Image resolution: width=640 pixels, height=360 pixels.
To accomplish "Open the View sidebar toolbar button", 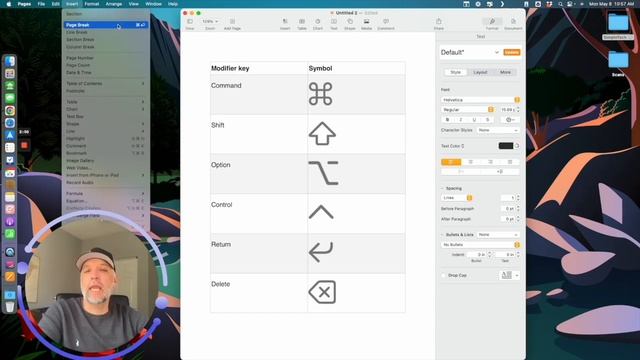I will 190,22.
